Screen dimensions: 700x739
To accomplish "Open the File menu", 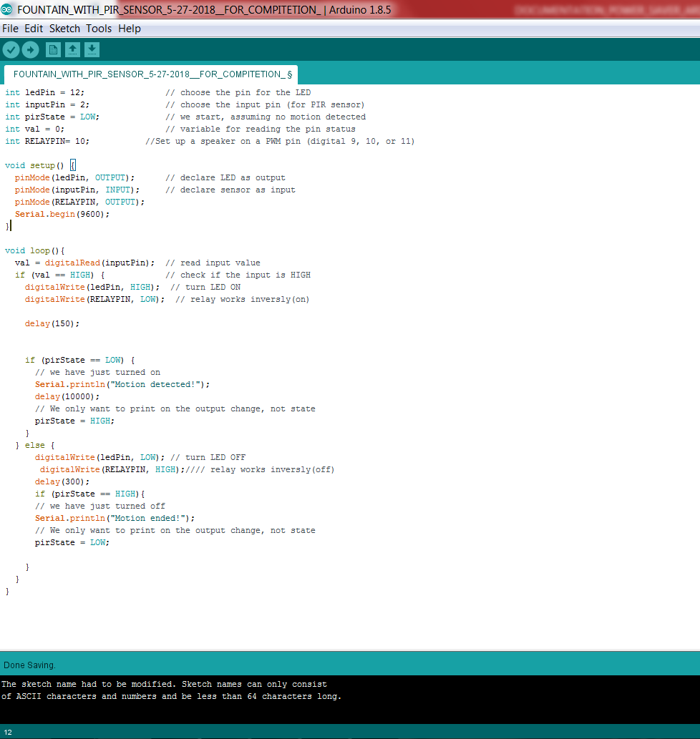I will tap(10, 29).
